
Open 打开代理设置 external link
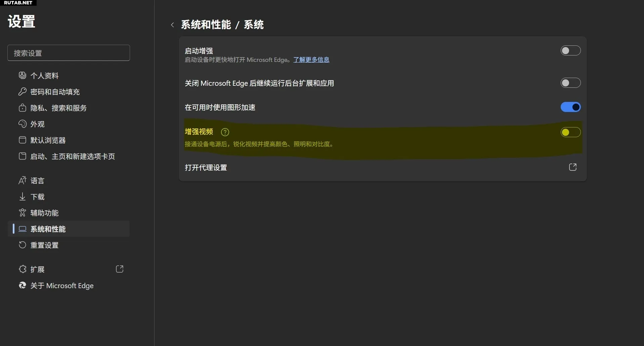[572, 167]
